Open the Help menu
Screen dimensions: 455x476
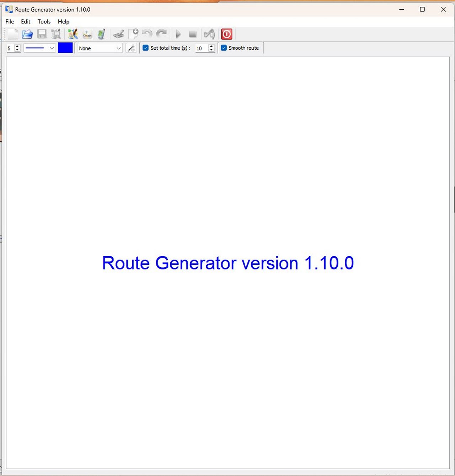(63, 22)
